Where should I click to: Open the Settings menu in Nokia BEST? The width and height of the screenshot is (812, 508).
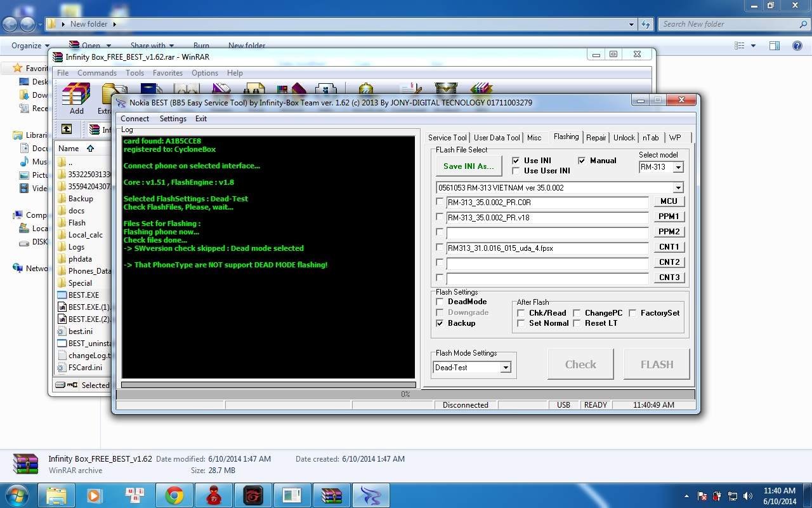(173, 119)
